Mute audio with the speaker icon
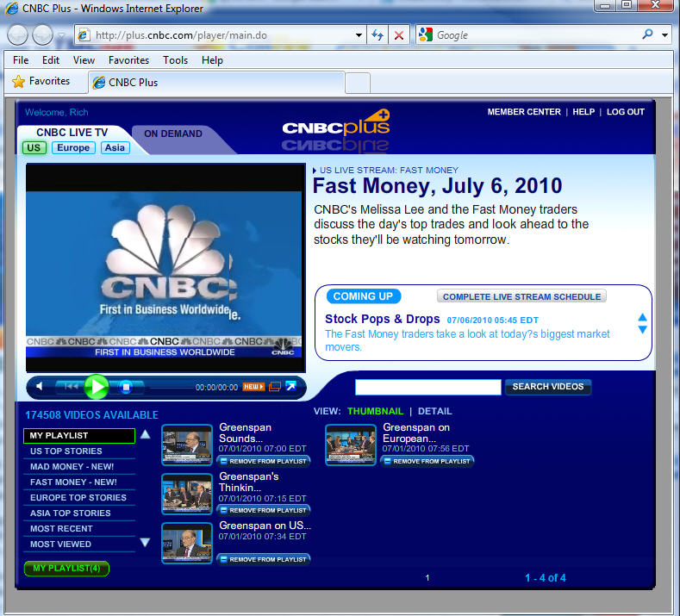The image size is (680, 616). [x=40, y=387]
